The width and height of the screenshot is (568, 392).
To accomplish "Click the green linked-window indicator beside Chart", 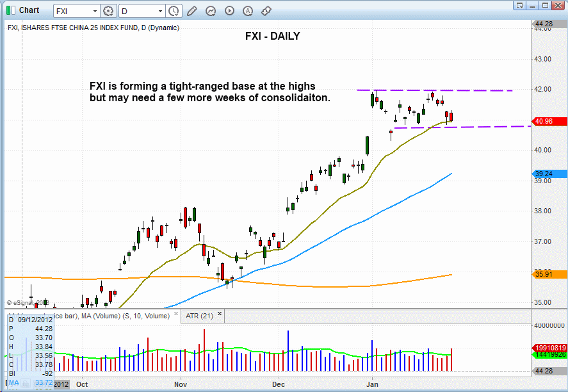I will click(x=11, y=10).
